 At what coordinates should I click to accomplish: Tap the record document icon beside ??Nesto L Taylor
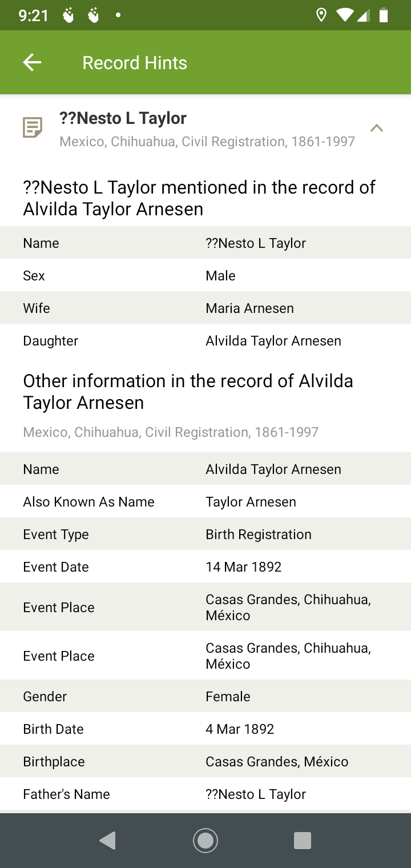click(33, 127)
